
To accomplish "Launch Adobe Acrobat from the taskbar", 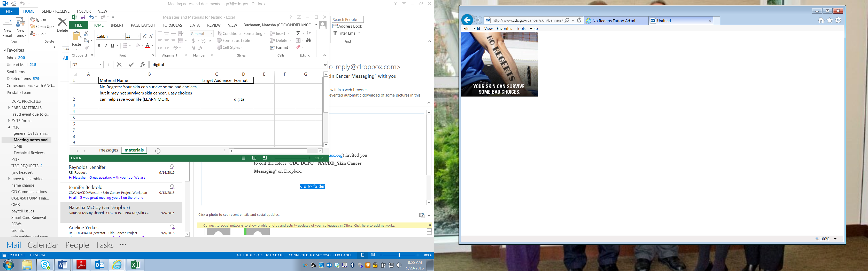I will tap(81, 265).
